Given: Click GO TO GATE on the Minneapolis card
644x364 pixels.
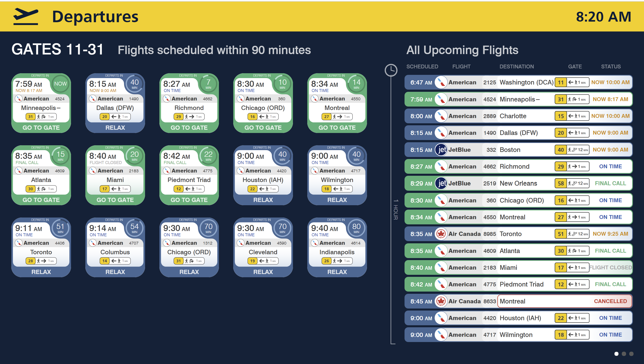Looking at the screenshot, I should (41, 128).
